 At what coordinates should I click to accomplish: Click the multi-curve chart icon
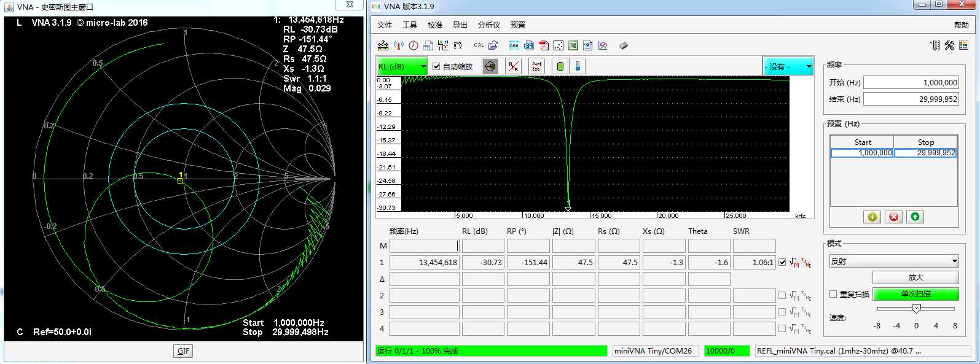click(x=603, y=45)
